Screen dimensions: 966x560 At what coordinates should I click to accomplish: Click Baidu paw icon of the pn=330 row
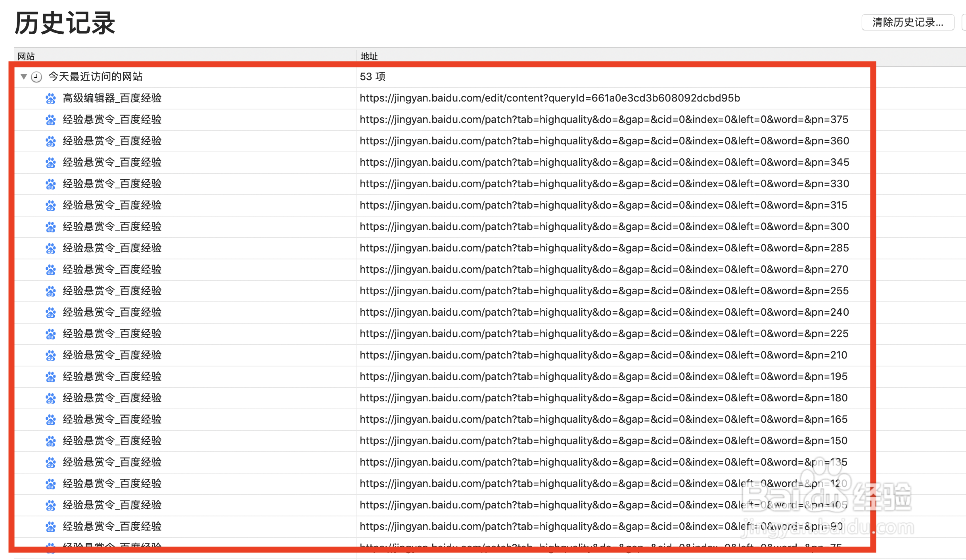point(50,184)
